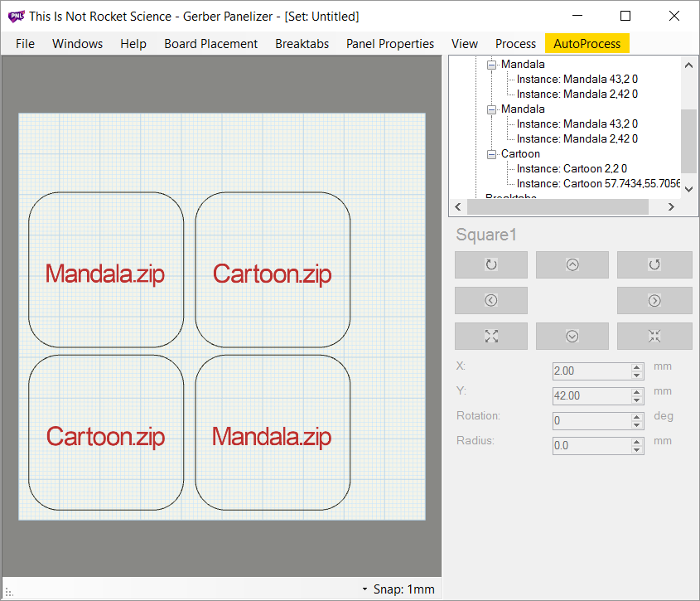Increase the X value with the up stepper
This screenshot has width=700, height=601.
click(x=637, y=367)
